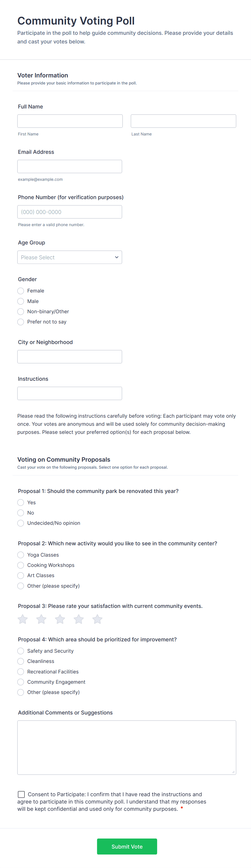Select Female gender option
The width and height of the screenshot is (251, 868).
coord(21,291)
